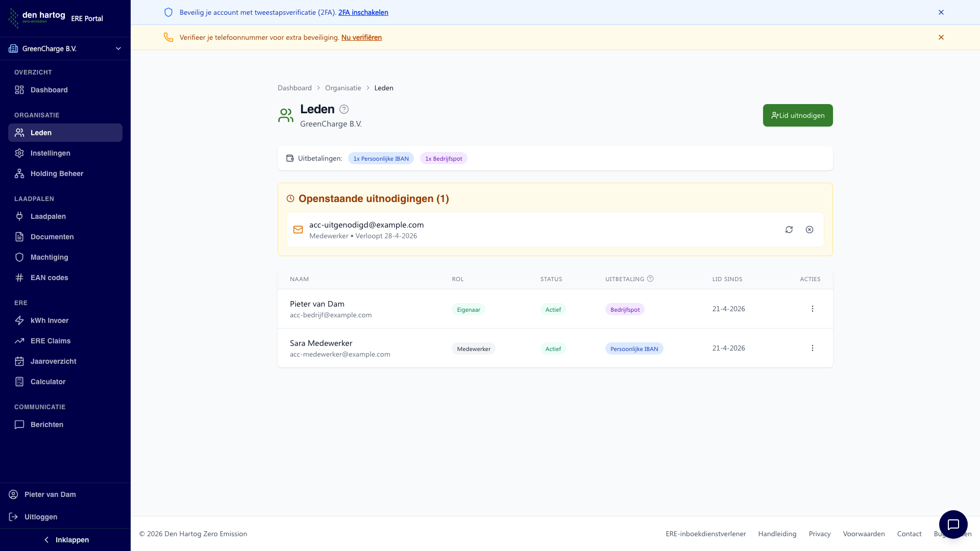Dismiss the 2FA security banner
Image resolution: width=980 pixels, height=551 pixels.
pyautogui.click(x=941, y=12)
